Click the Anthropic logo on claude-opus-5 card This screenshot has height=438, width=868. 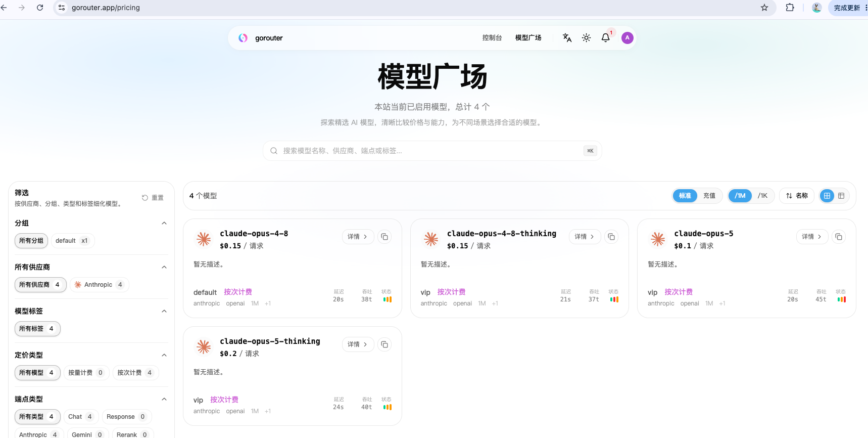(x=658, y=239)
